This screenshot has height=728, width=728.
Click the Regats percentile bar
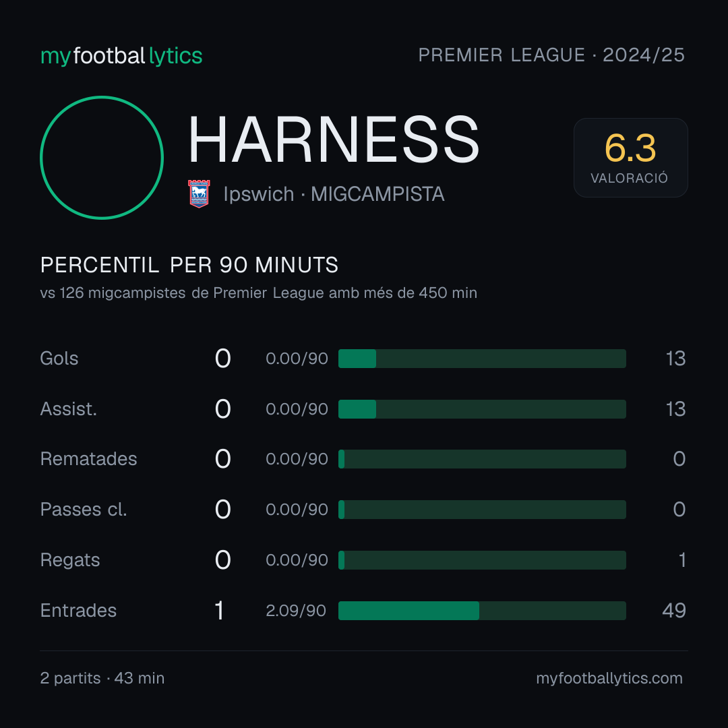pos(482,560)
